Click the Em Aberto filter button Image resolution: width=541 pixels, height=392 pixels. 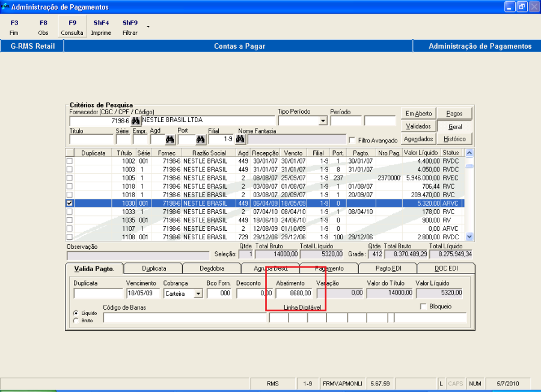[418, 114]
